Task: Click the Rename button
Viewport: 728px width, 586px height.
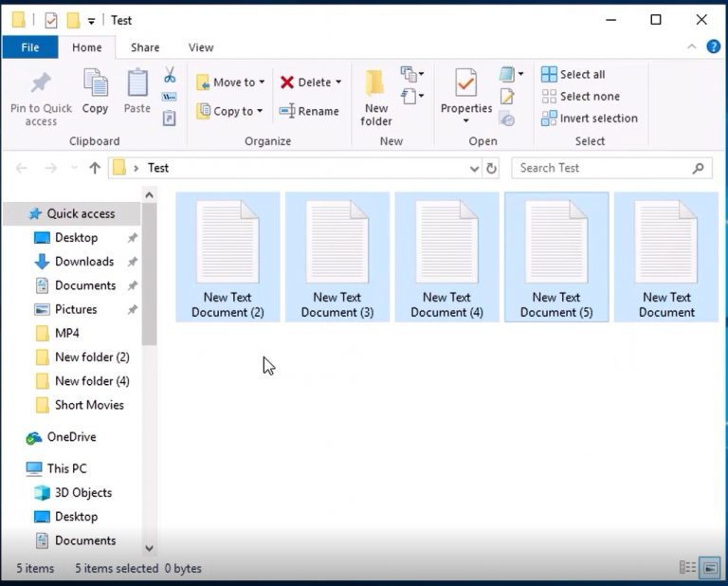Action: click(309, 111)
